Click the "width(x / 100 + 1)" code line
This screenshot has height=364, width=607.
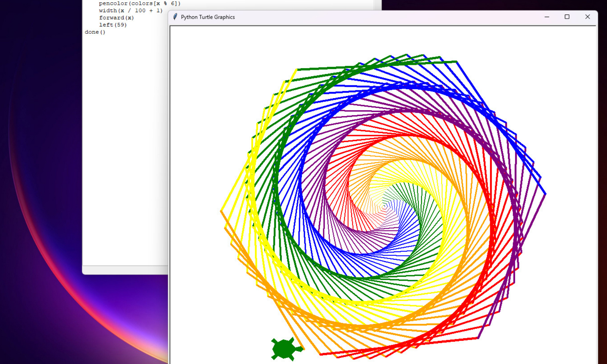[131, 11]
